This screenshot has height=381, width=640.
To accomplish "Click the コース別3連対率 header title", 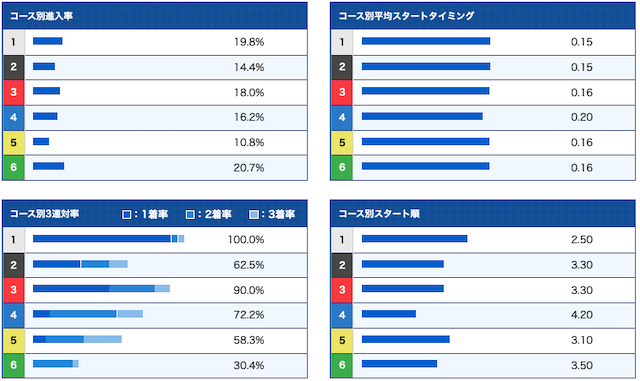I will pos(44,214).
